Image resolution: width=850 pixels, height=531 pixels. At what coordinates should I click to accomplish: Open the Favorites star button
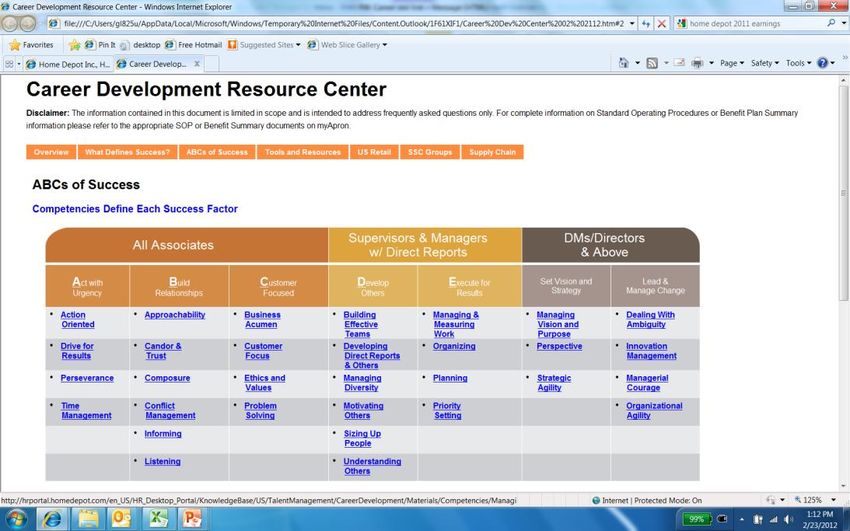tap(31, 45)
